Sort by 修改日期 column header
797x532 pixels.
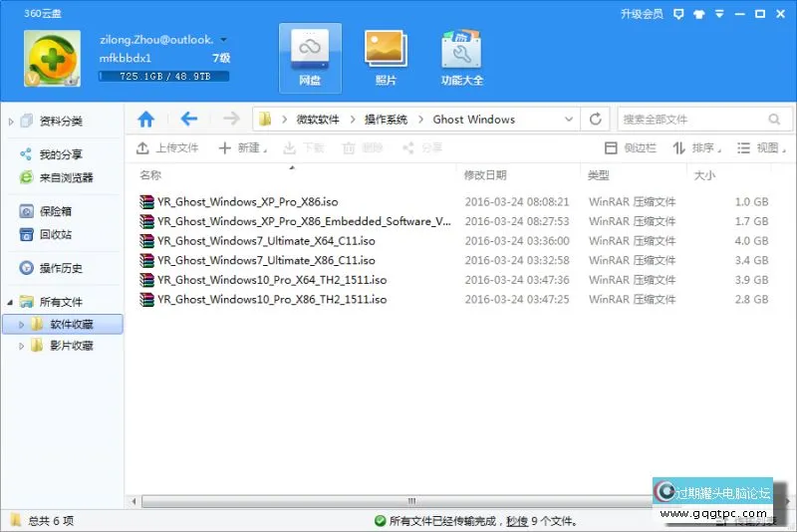point(485,175)
